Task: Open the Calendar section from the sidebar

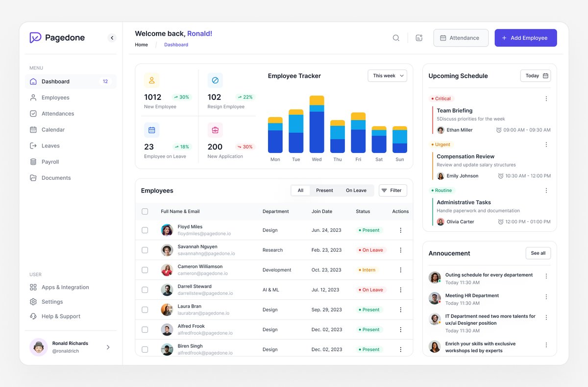Action: coord(34,129)
